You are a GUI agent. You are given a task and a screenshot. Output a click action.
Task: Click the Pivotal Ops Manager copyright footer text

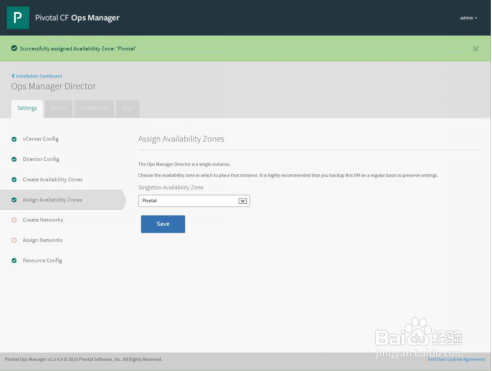[x=83, y=359]
